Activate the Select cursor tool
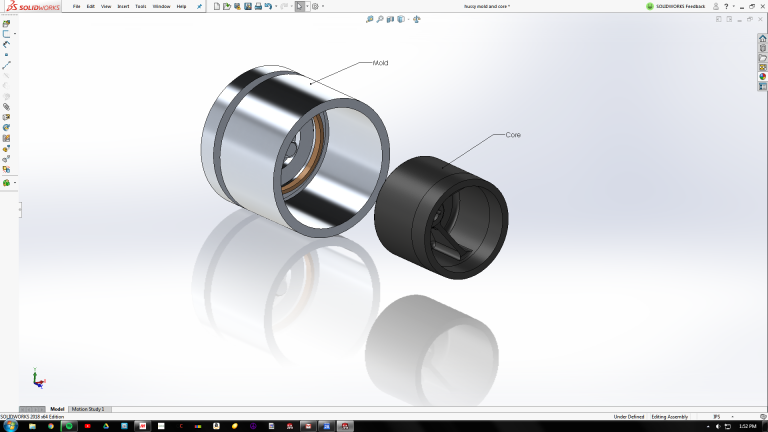 point(300,6)
